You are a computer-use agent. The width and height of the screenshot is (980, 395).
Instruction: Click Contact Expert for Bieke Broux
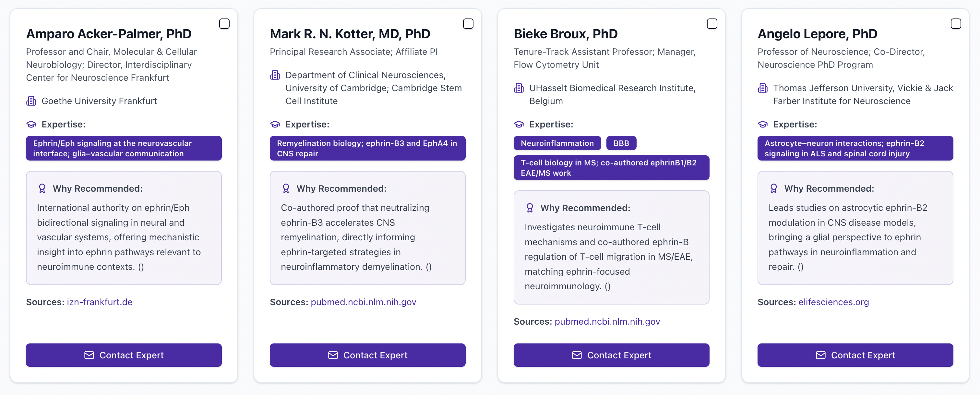click(x=611, y=355)
